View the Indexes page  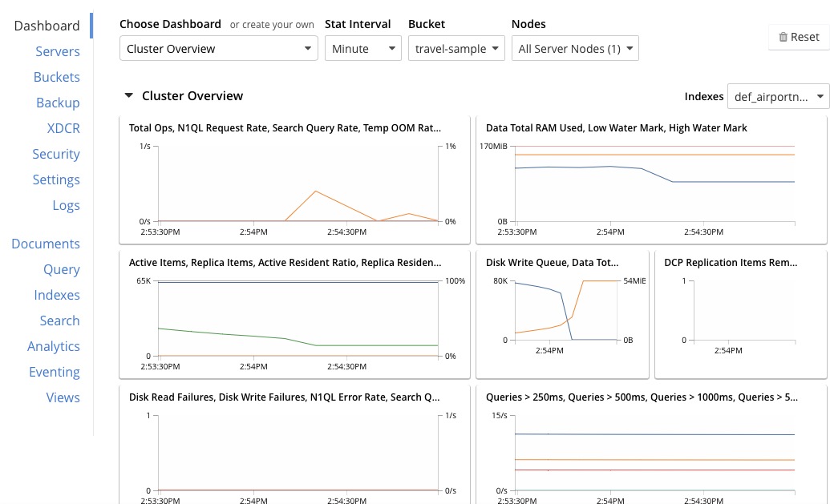click(57, 295)
